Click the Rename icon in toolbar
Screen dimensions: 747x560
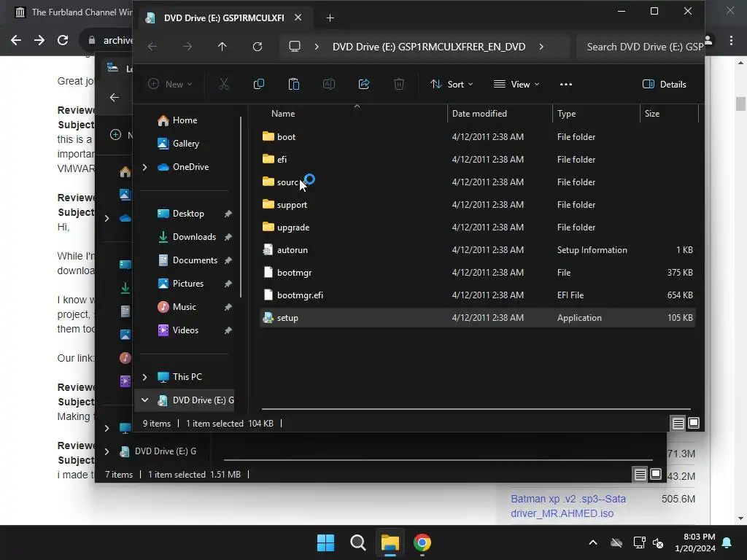click(329, 85)
